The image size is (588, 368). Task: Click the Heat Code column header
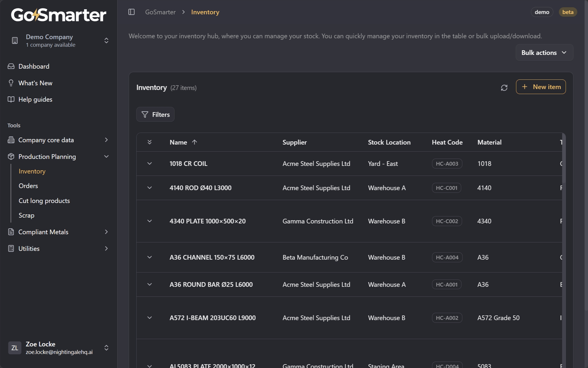click(x=447, y=142)
